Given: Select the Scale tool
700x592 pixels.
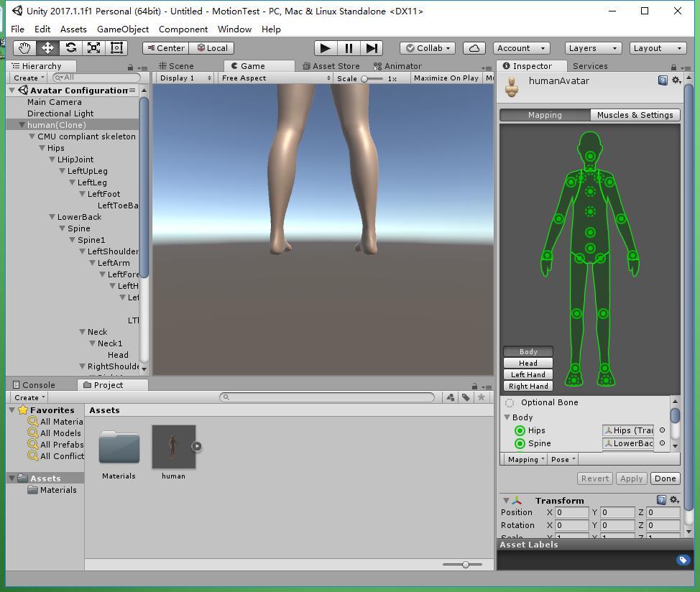Looking at the screenshot, I should click(93, 47).
